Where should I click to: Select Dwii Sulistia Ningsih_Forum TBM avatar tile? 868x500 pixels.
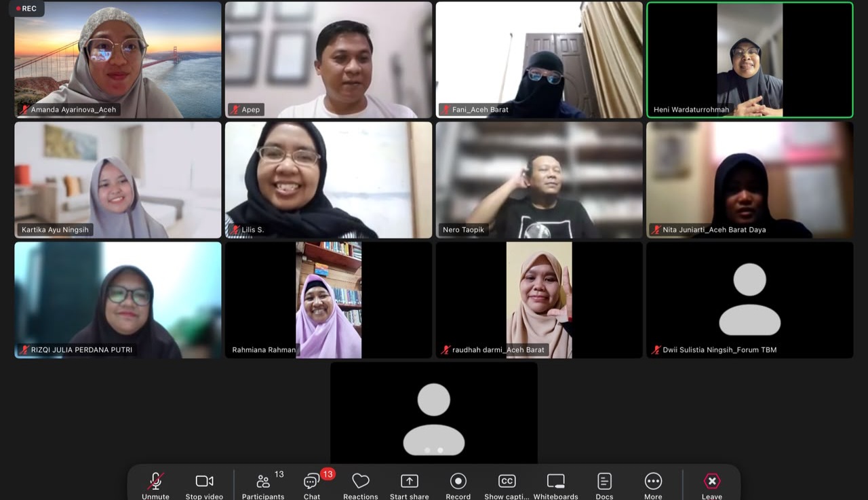[x=750, y=300]
